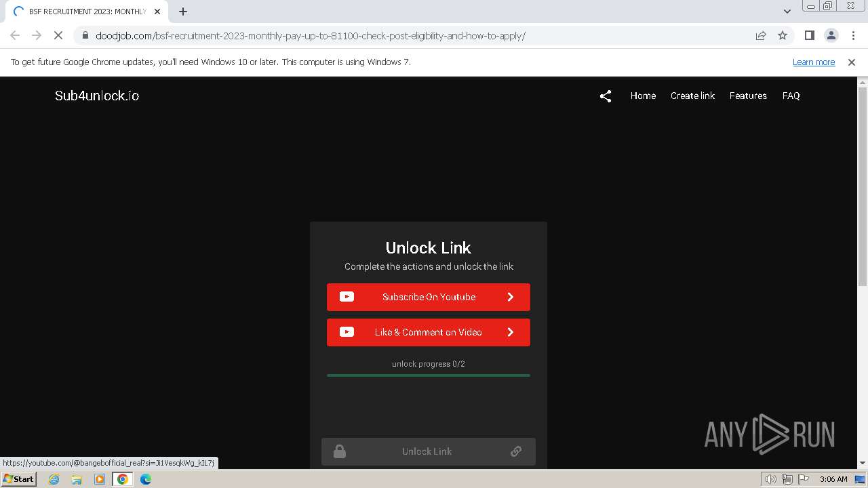Open a new tab

[x=183, y=12]
